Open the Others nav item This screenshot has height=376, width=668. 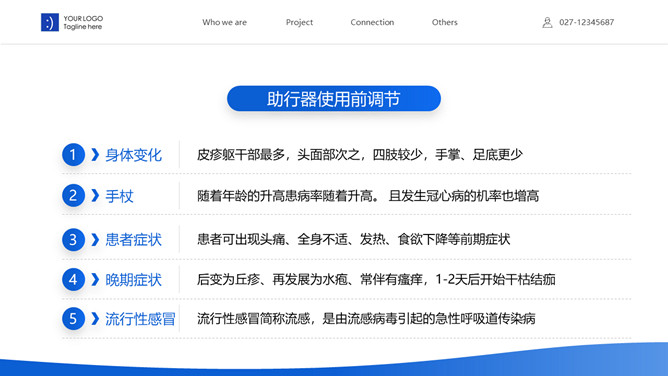444,22
